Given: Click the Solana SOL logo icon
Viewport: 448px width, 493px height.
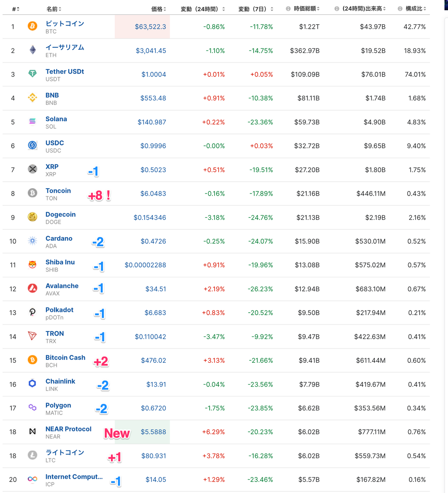Looking at the screenshot, I should click(x=32, y=121).
